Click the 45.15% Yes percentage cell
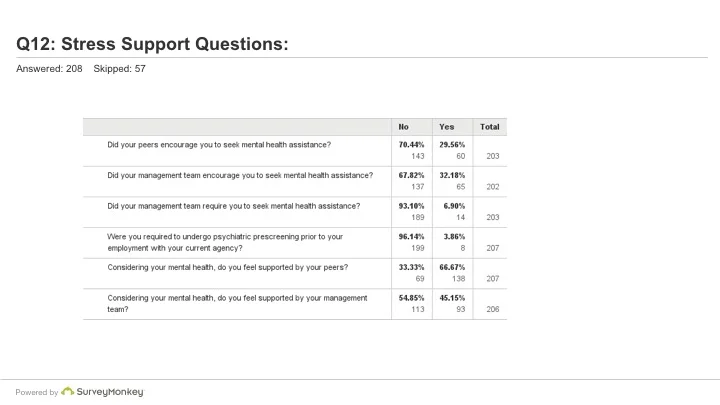The width and height of the screenshot is (720, 405). coord(452,298)
